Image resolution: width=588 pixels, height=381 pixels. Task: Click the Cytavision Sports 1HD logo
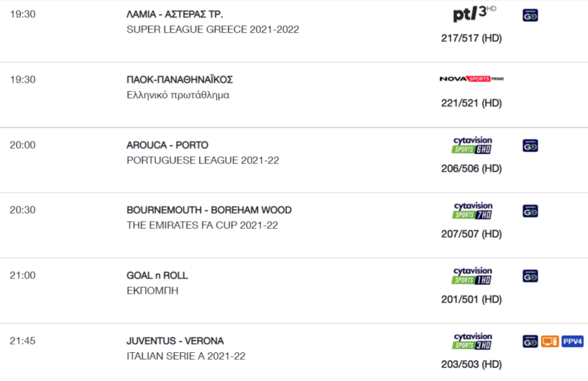472,276
